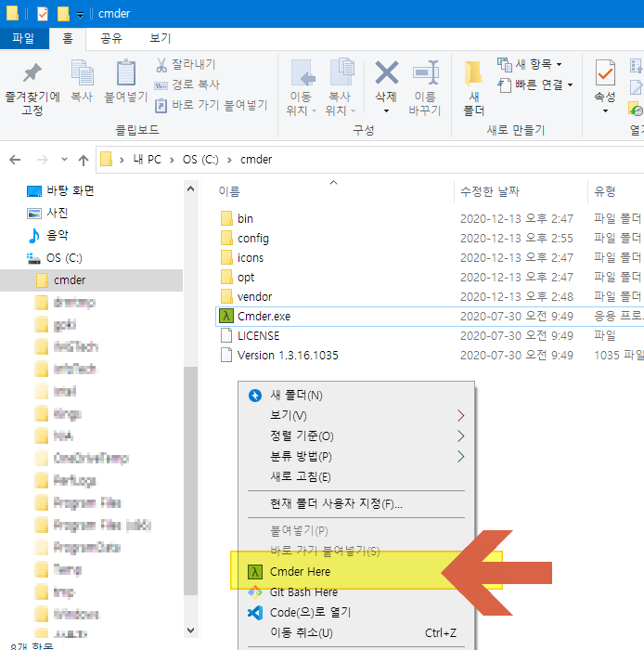The width and height of the screenshot is (644, 650).
Task: Click 경로 복사 (Copy path)
Action: [187, 84]
